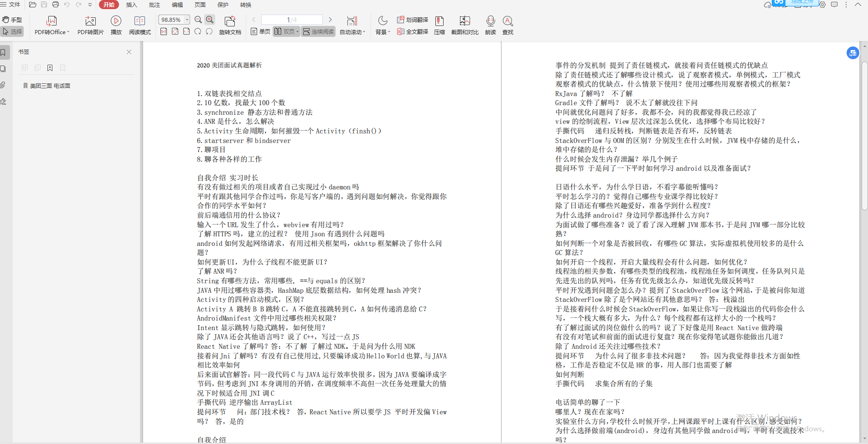Open thumbnails sidebar panel icon
The image size is (868, 444).
(3, 69)
